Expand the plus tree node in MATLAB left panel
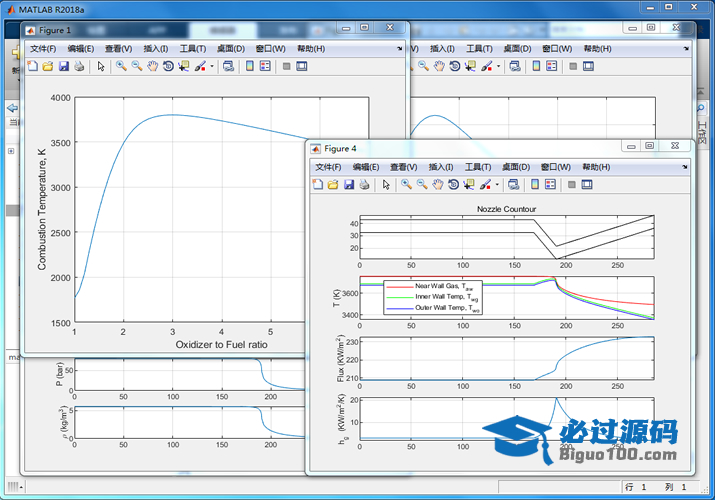The image size is (715, 500). [10, 151]
